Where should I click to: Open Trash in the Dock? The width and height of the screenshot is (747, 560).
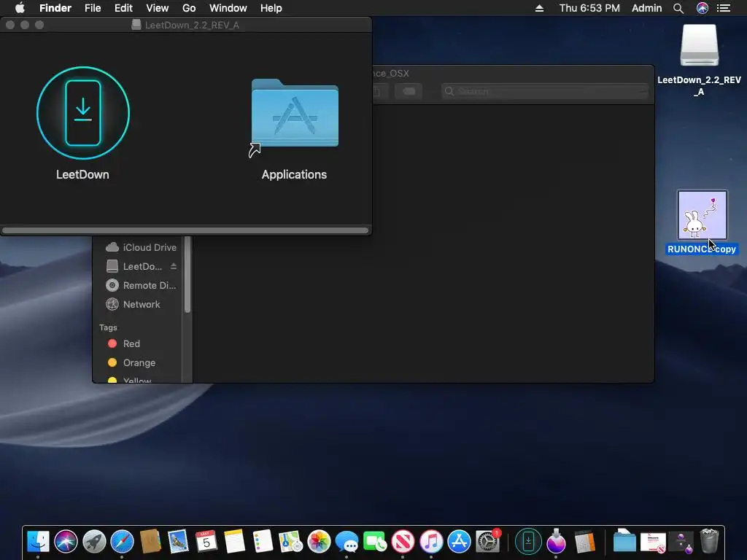tap(709, 542)
